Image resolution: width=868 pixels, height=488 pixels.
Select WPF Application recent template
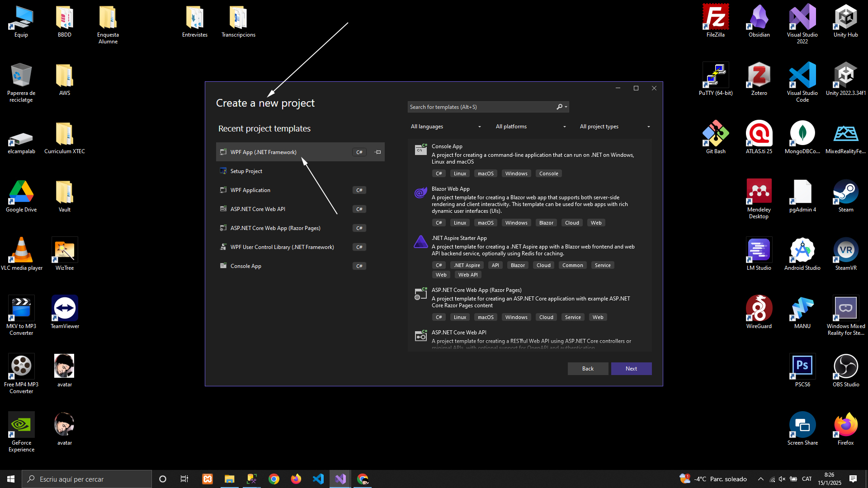[250, 190]
